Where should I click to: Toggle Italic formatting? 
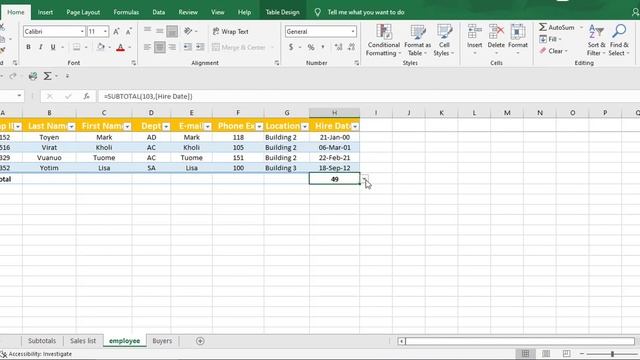(40, 47)
